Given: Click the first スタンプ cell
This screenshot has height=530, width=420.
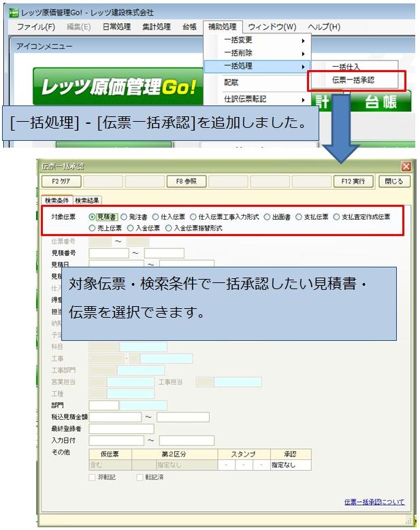Looking at the screenshot, I should (226, 465).
